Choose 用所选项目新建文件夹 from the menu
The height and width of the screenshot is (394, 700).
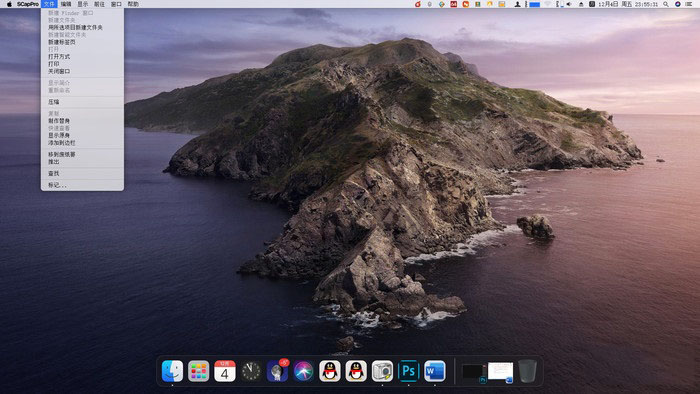click(82, 27)
